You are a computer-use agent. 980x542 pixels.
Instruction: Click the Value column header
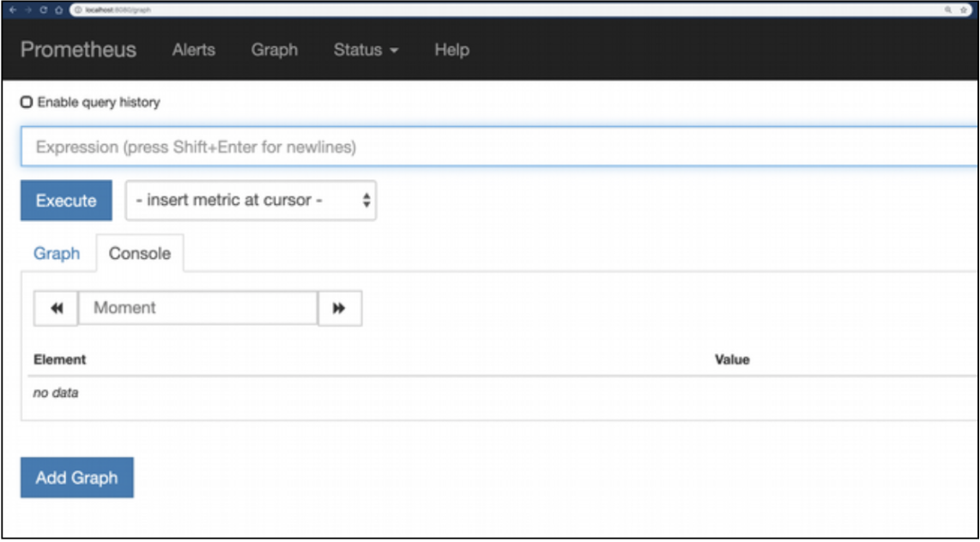(732, 359)
